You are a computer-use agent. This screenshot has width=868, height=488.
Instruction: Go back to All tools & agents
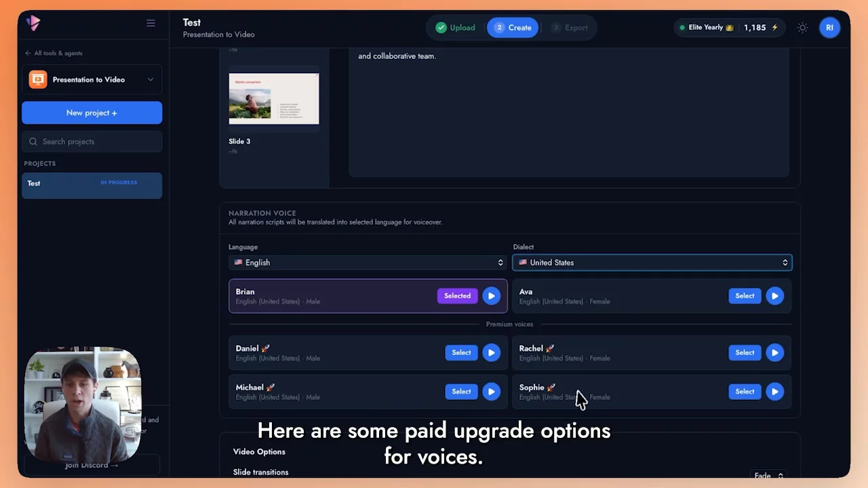(54, 53)
